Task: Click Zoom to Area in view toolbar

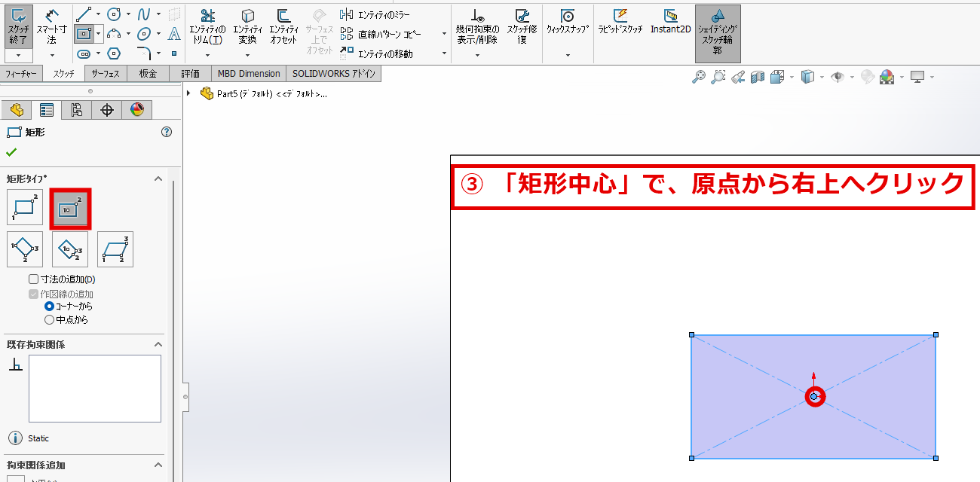Action: (x=718, y=77)
